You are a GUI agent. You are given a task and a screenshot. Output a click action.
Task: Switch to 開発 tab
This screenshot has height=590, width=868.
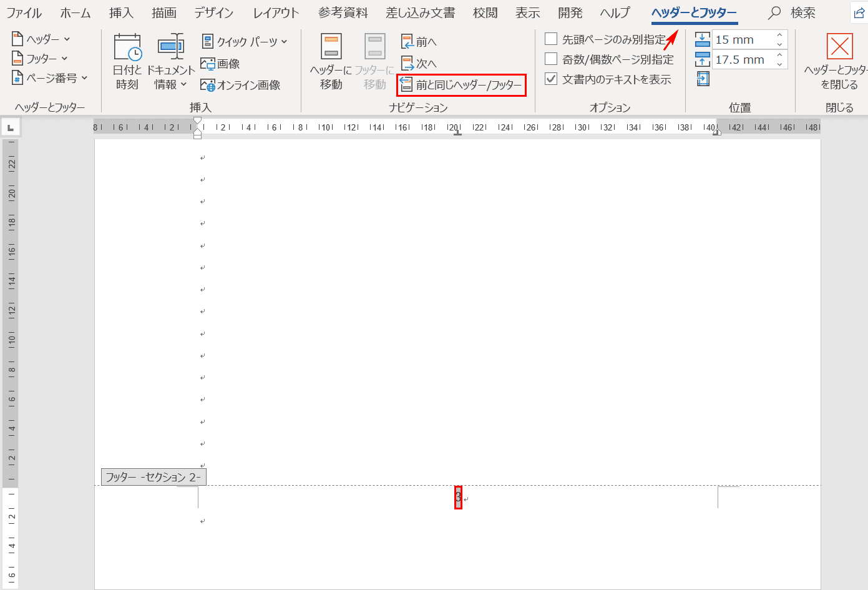tap(570, 13)
